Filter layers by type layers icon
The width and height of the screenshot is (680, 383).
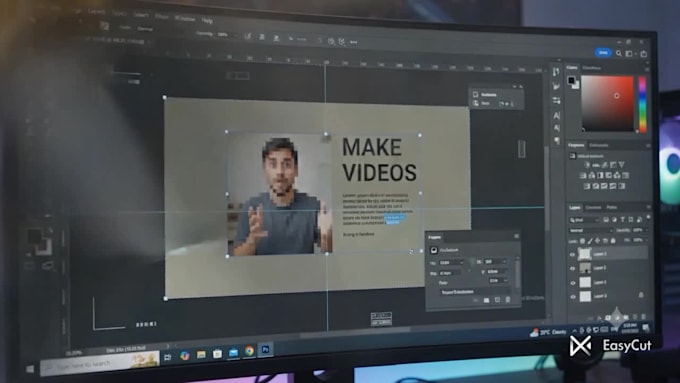tap(622, 219)
